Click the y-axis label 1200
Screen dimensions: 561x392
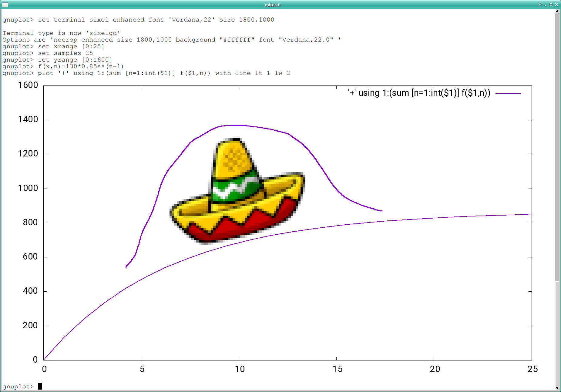[x=28, y=153]
